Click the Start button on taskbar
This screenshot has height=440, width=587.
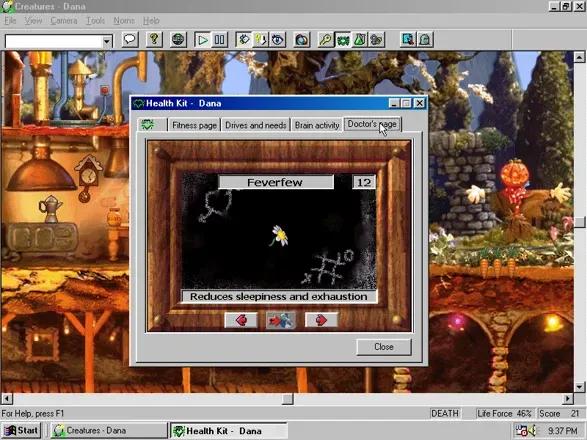point(22,431)
